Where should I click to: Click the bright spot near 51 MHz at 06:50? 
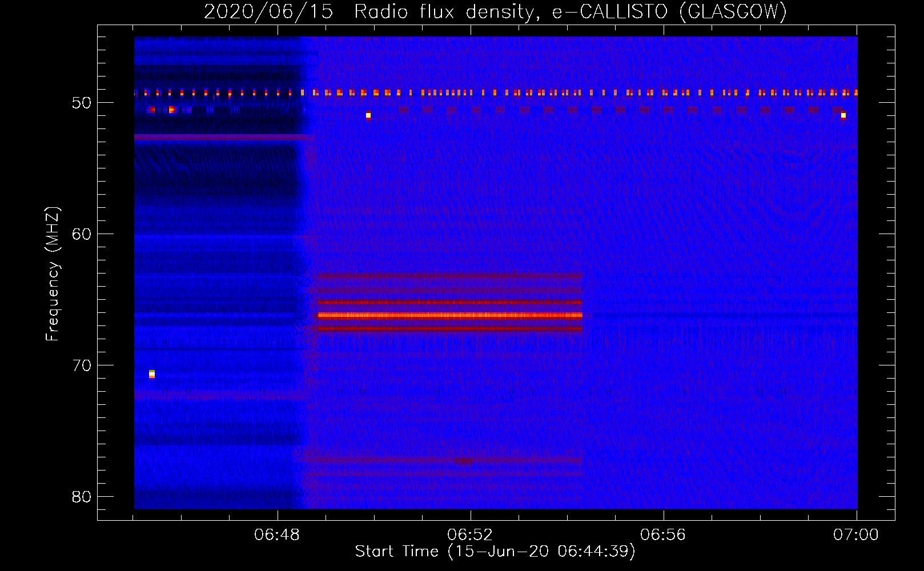pyautogui.click(x=368, y=115)
